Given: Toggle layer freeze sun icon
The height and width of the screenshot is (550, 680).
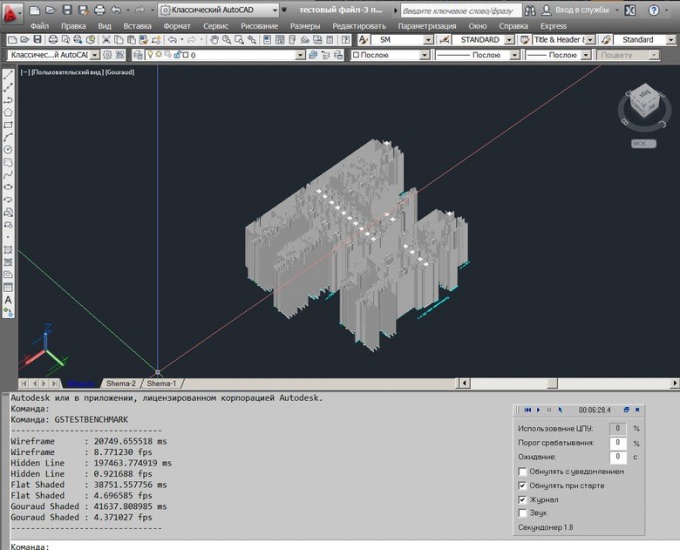Looking at the screenshot, I should click(x=159, y=55).
